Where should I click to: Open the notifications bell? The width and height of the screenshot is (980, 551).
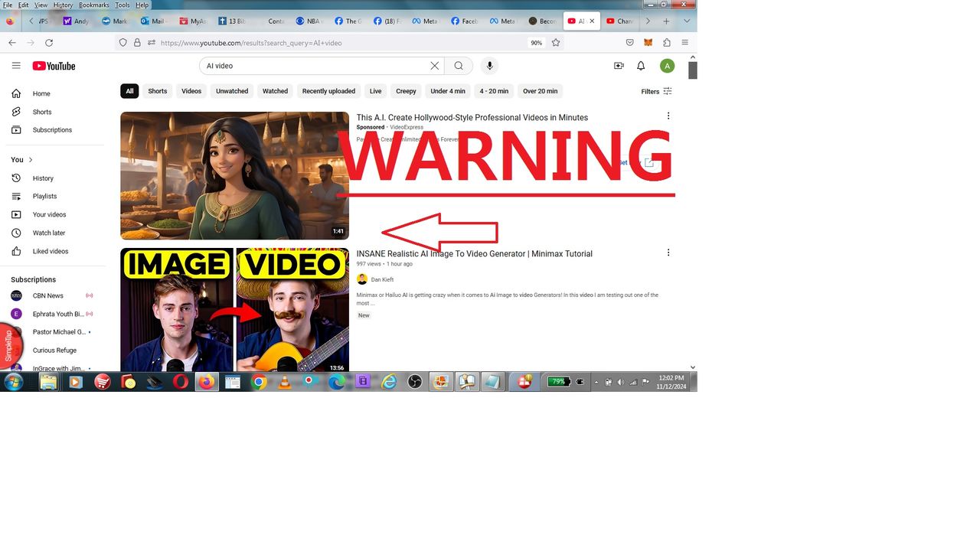tap(641, 66)
